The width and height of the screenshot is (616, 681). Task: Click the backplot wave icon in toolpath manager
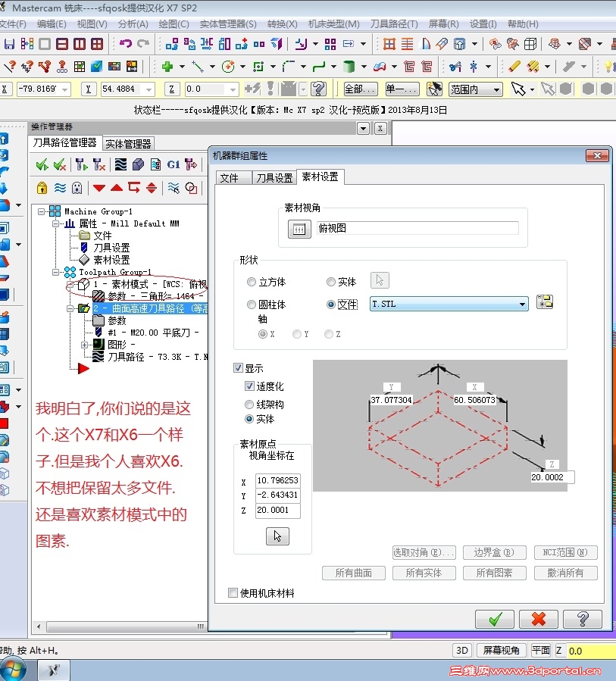point(120,164)
